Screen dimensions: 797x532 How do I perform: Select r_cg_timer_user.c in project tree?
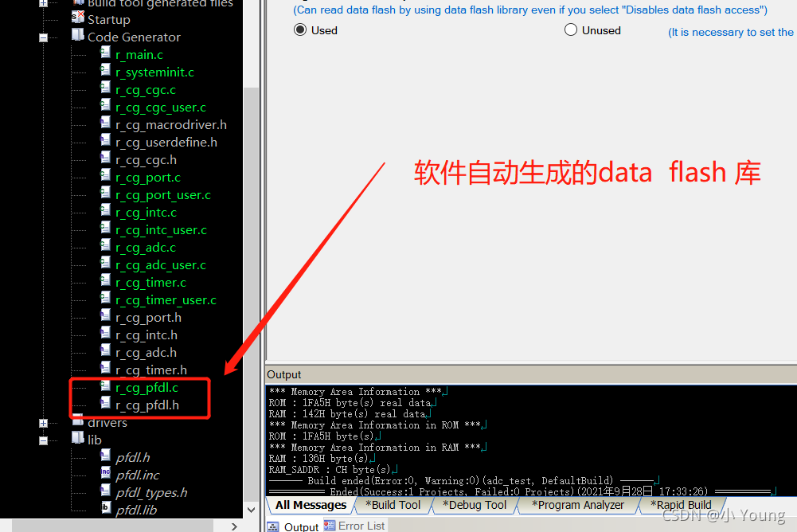166,300
